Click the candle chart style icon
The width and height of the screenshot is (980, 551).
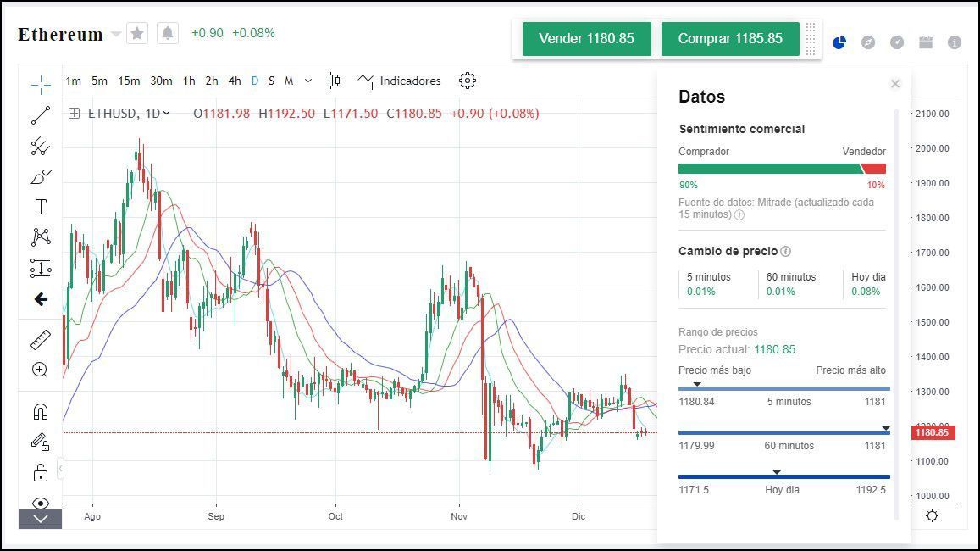(x=333, y=81)
